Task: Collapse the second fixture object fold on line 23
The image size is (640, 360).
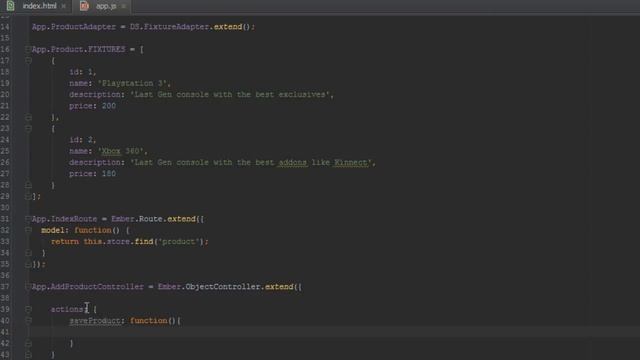Action: pyautogui.click(x=28, y=128)
